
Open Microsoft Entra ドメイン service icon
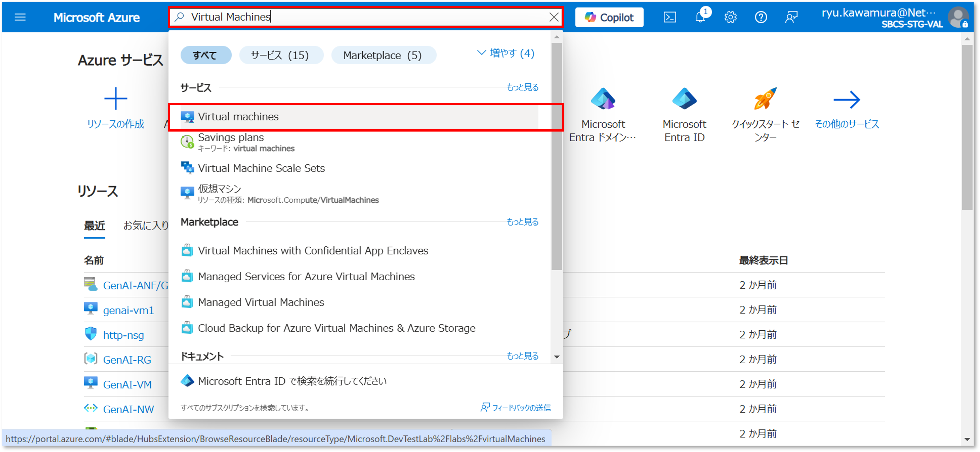(603, 98)
